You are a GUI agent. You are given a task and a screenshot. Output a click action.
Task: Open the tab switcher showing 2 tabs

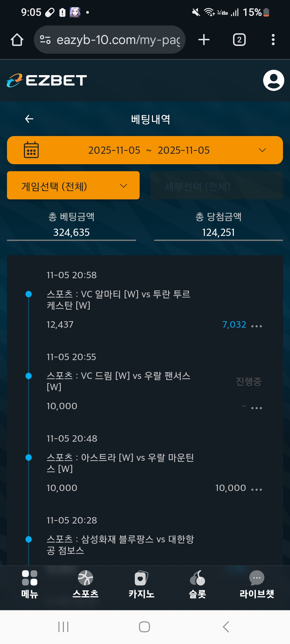239,40
